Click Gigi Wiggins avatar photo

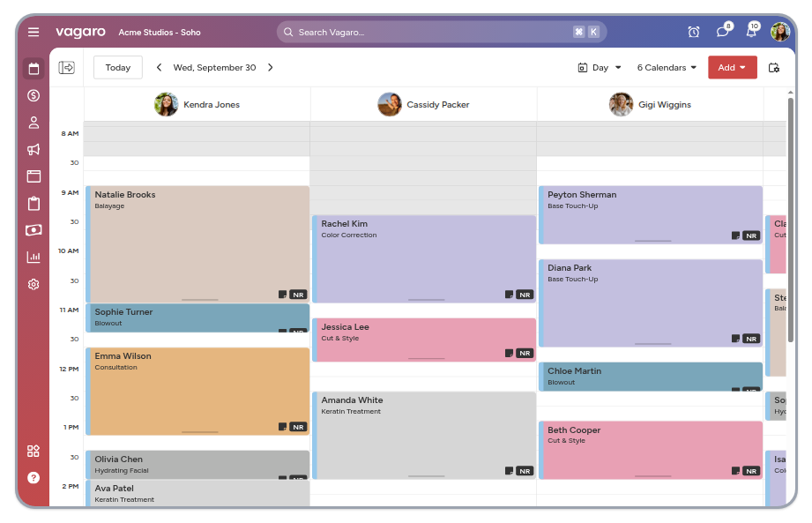point(621,105)
